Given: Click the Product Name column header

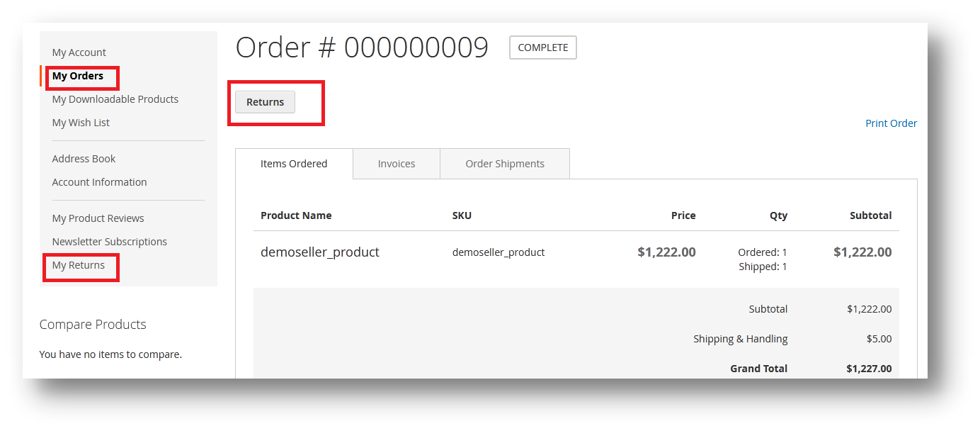Looking at the screenshot, I should [x=296, y=216].
